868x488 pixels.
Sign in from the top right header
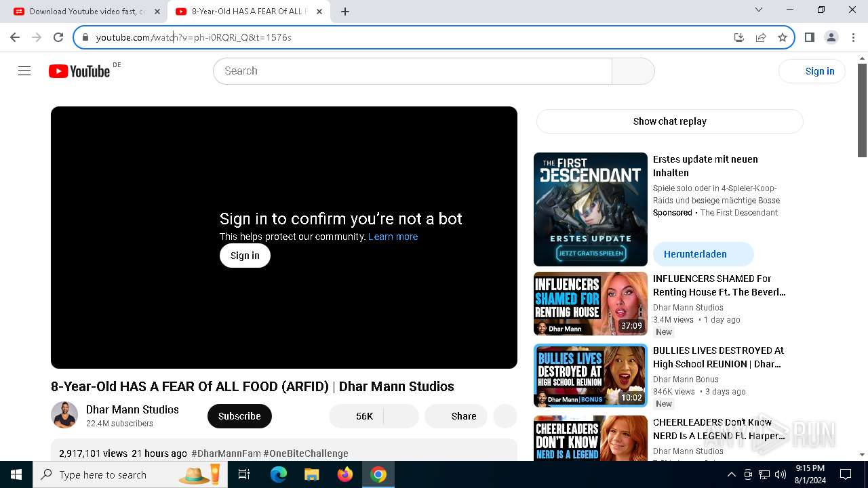(812, 71)
